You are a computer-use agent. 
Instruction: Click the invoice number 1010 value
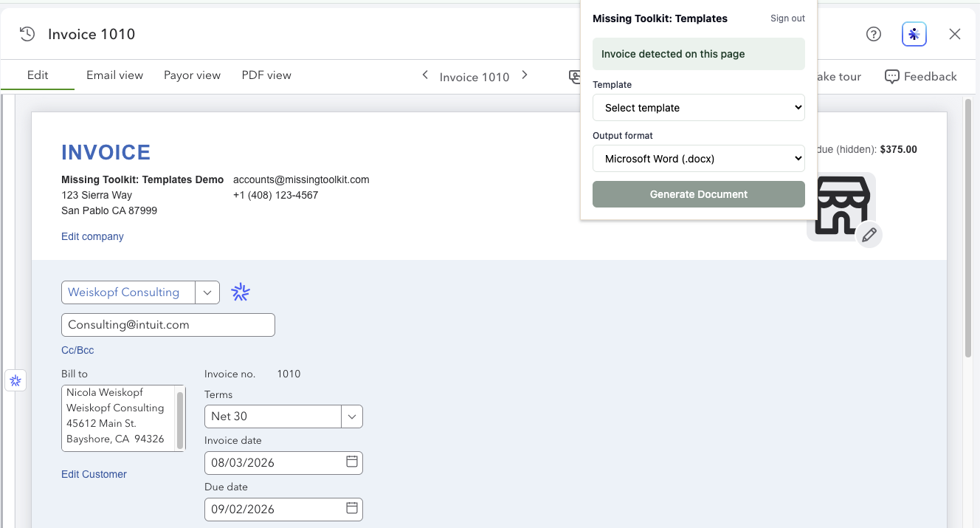[x=289, y=374]
